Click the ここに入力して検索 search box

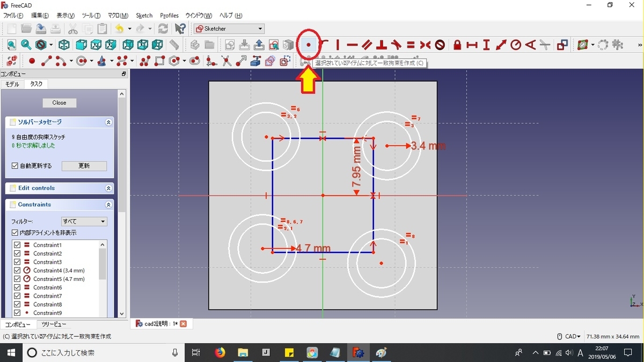[x=103, y=352]
